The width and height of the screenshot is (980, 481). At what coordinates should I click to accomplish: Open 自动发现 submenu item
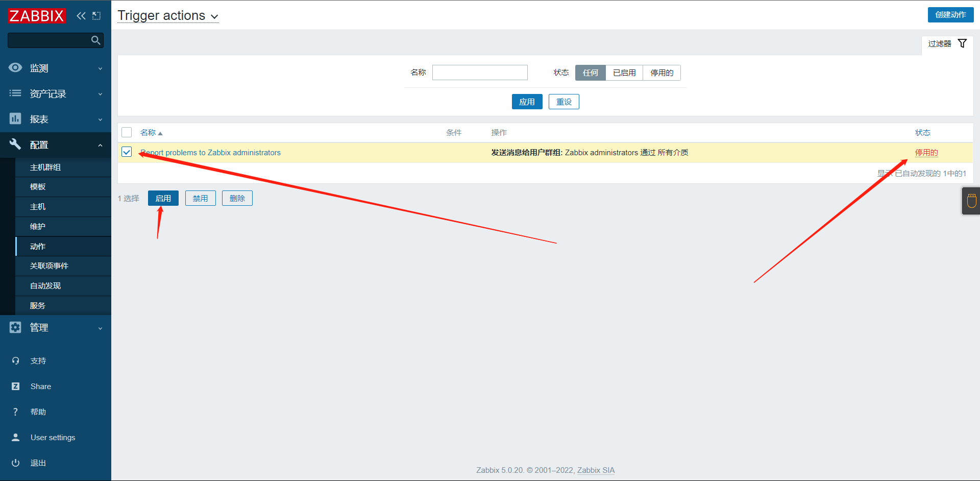[63, 286]
